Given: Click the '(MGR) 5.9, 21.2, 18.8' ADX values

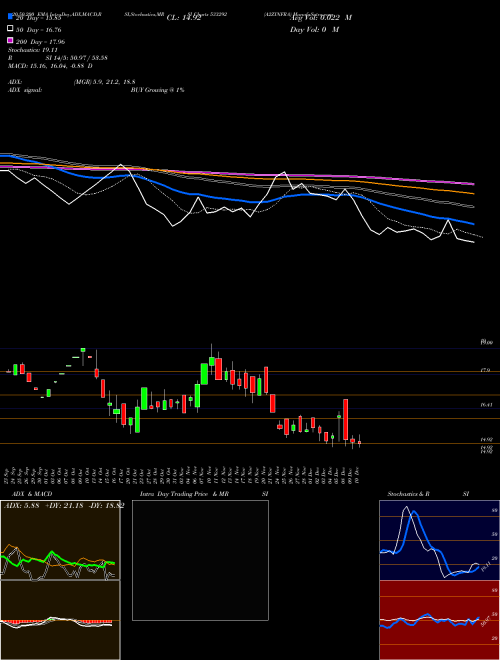Looking at the screenshot, I should point(104,82).
